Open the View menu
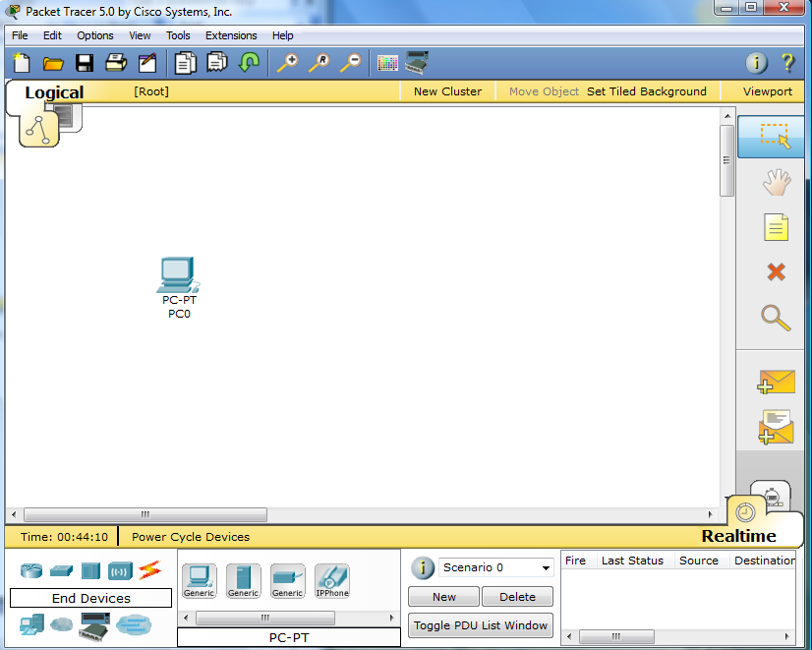The height and width of the screenshot is (650, 812). click(x=140, y=35)
